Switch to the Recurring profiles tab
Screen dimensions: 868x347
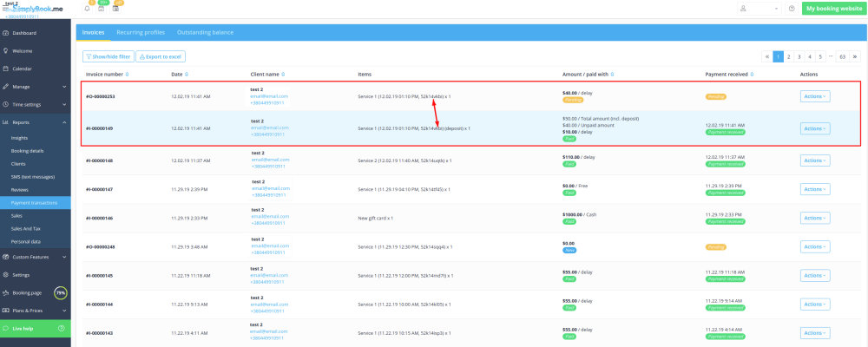(141, 32)
